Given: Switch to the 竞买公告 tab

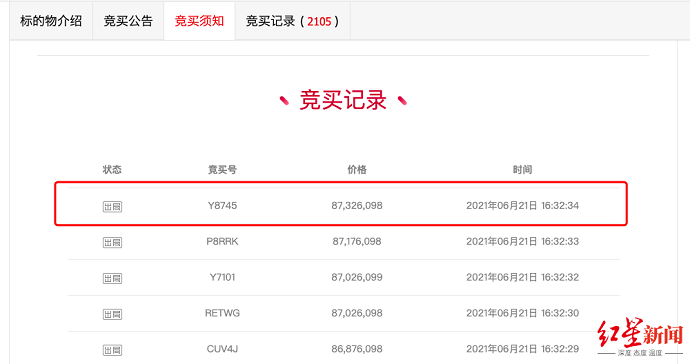Looking at the screenshot, I should pyautogui.click(x=128, y=21).
